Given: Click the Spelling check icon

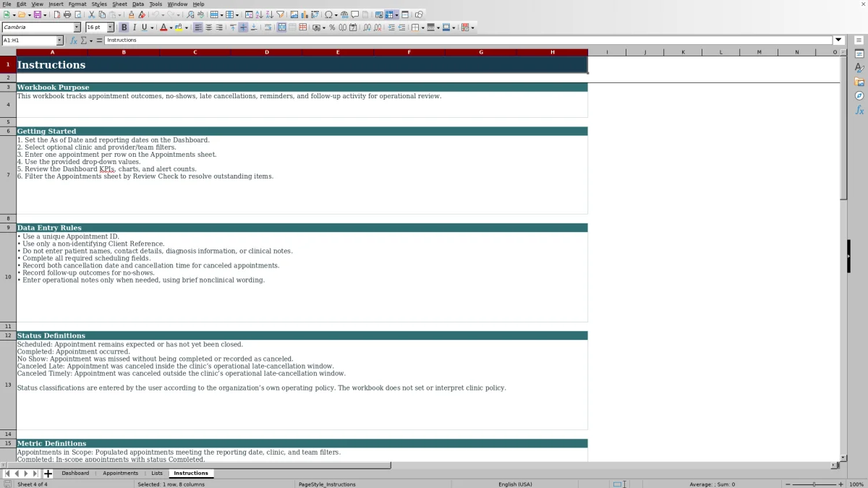Looking at the screenshot, I should pos(200,14).
